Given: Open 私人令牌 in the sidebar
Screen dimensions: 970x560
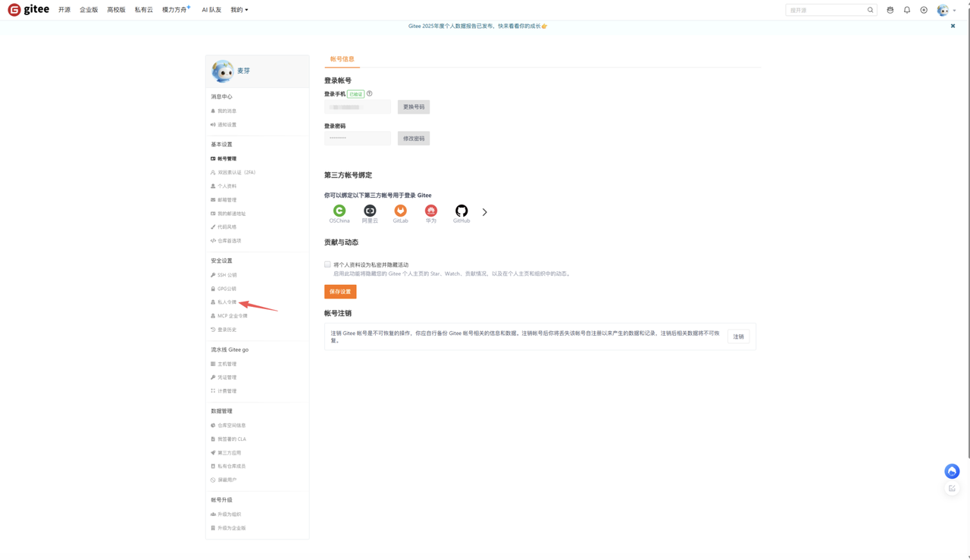Looking at the screenshot, I should click(227, 302).
